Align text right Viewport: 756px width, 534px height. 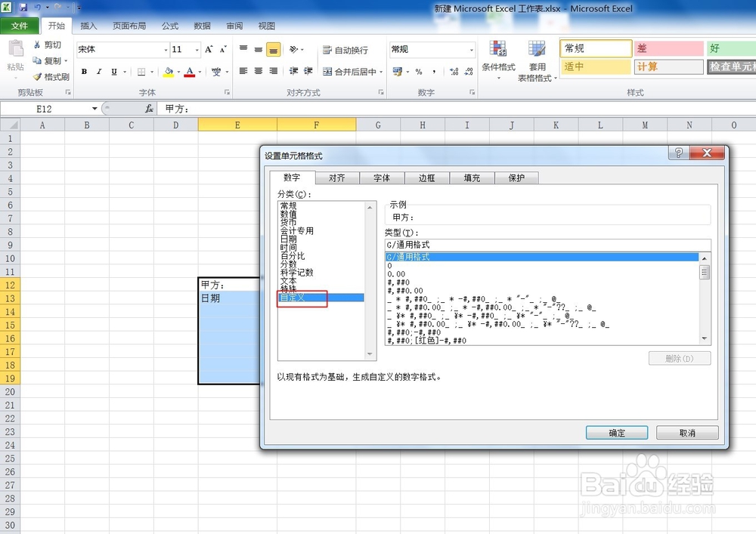[274, 71]
